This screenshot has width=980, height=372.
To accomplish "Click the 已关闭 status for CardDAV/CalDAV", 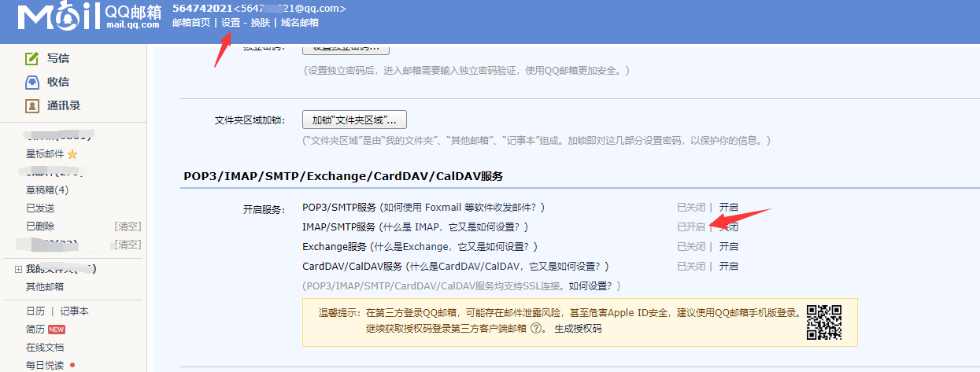I will click(x=691, y=267).
